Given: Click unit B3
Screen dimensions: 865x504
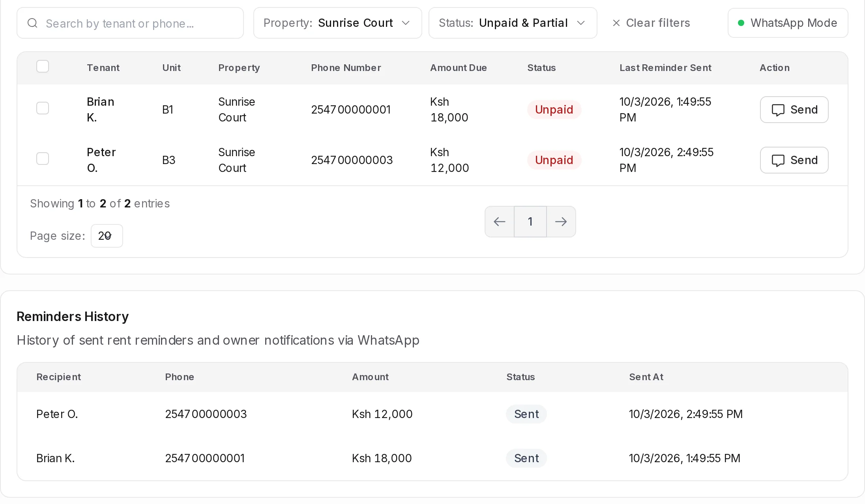Looking at the screenshot, I should tap(169, 160).
